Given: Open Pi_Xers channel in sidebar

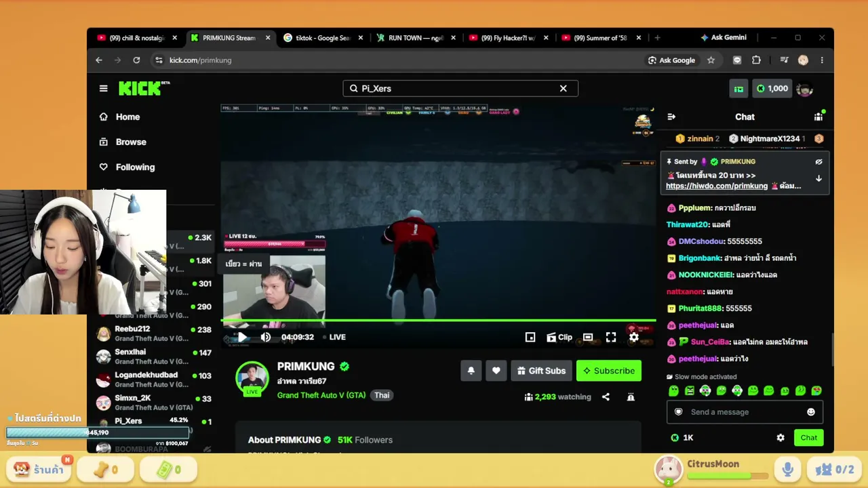Looking at the screenshot, I should tap(154, 424).
